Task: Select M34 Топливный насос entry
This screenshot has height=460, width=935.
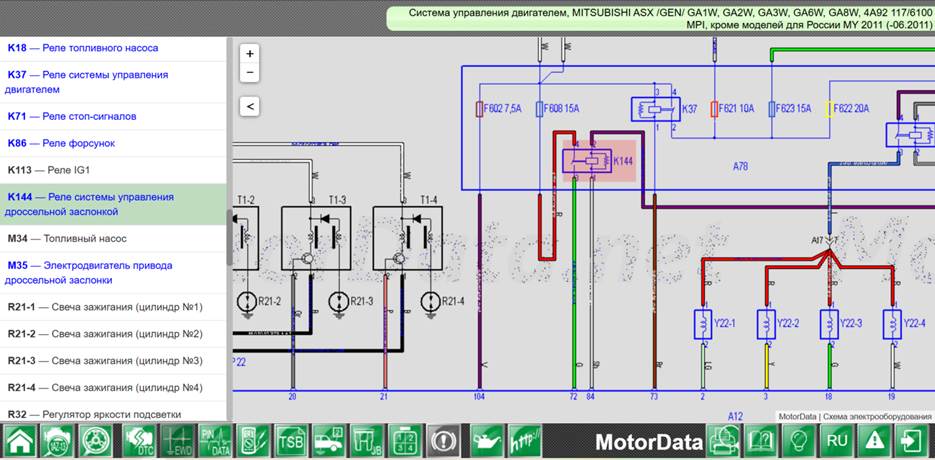Action: pos(113,239)
